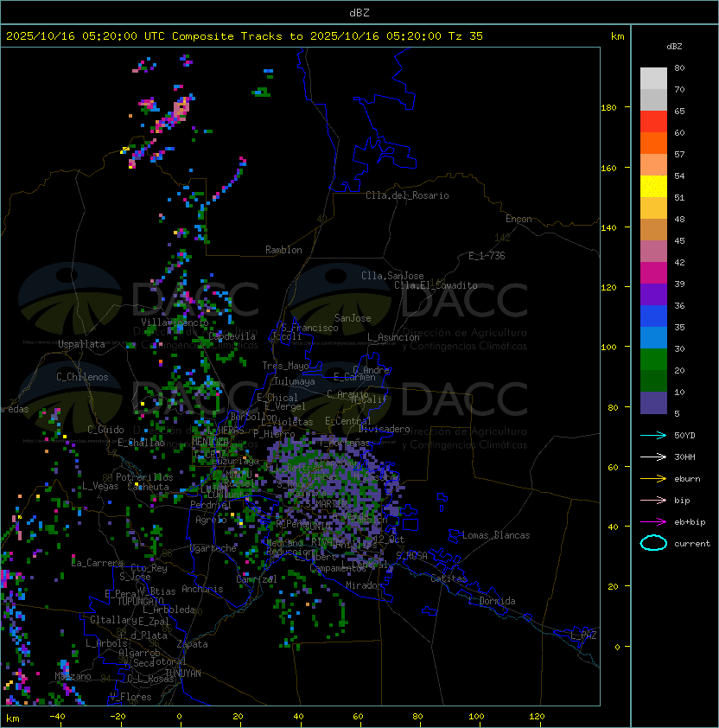Screen dimensions: 719x728
Task: Click the Potrerillos location label
Action: (144, 477)
